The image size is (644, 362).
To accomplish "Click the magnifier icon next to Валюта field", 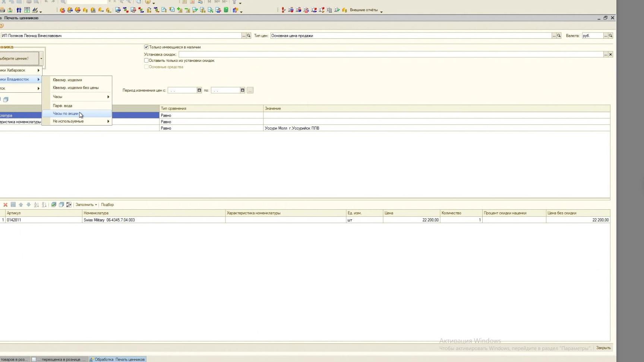I will click(610, 36).
